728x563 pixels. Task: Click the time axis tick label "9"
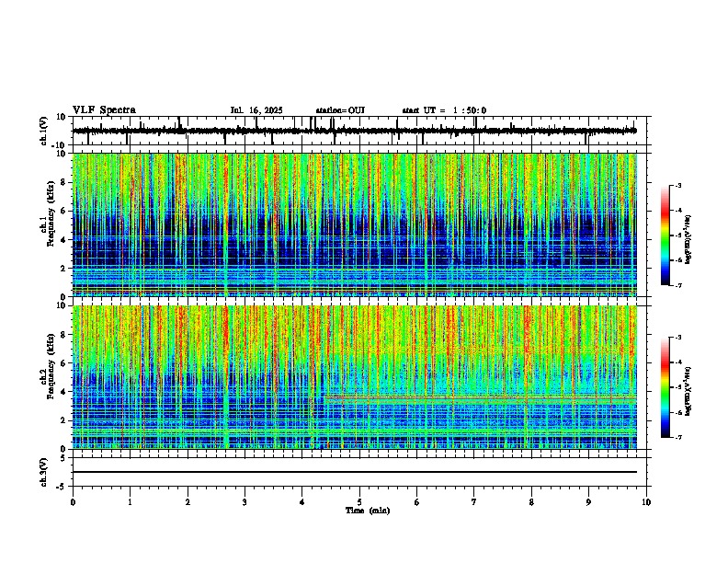click(588, 502)
